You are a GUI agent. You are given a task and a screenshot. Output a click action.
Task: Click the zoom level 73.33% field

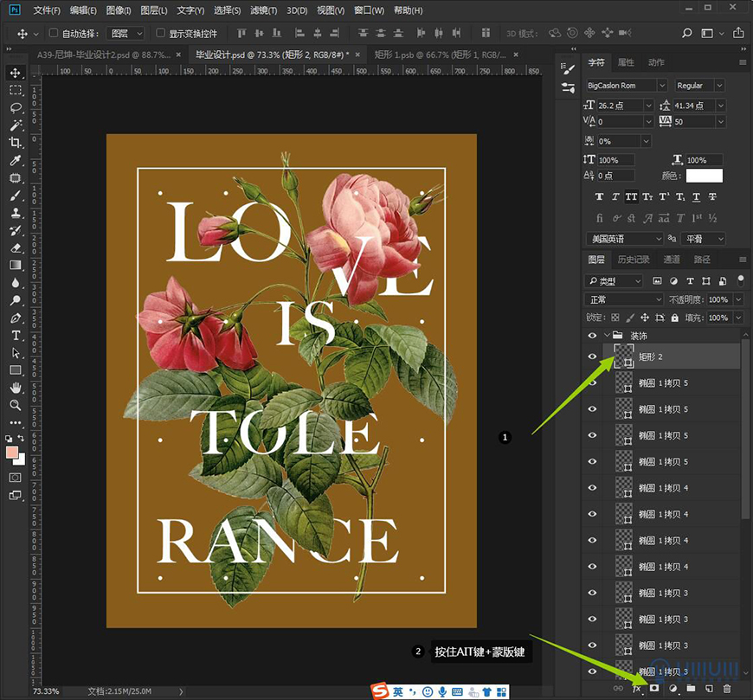click(x=46, y=691)
